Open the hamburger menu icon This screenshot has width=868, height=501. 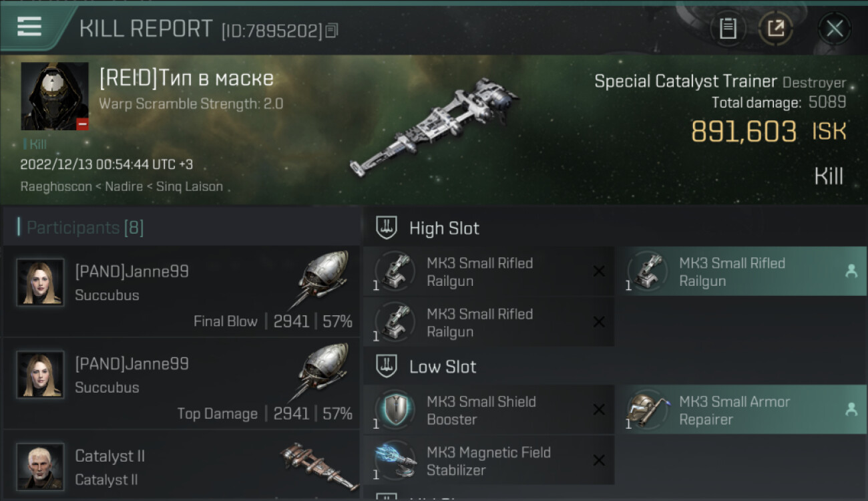(x=29, y=27)
